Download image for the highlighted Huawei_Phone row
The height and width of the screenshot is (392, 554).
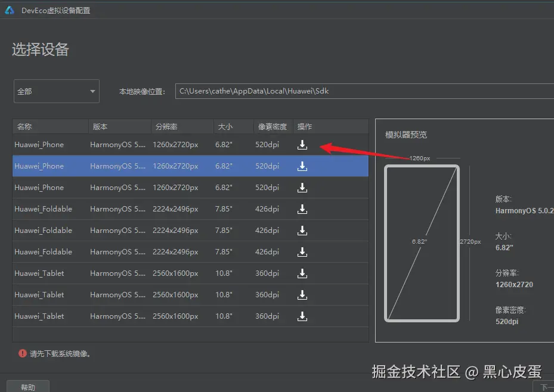[302, 166]
